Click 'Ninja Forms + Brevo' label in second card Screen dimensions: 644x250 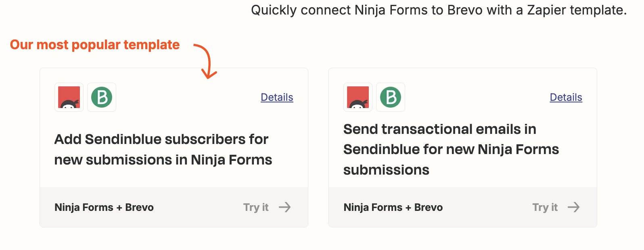[393, 207]
